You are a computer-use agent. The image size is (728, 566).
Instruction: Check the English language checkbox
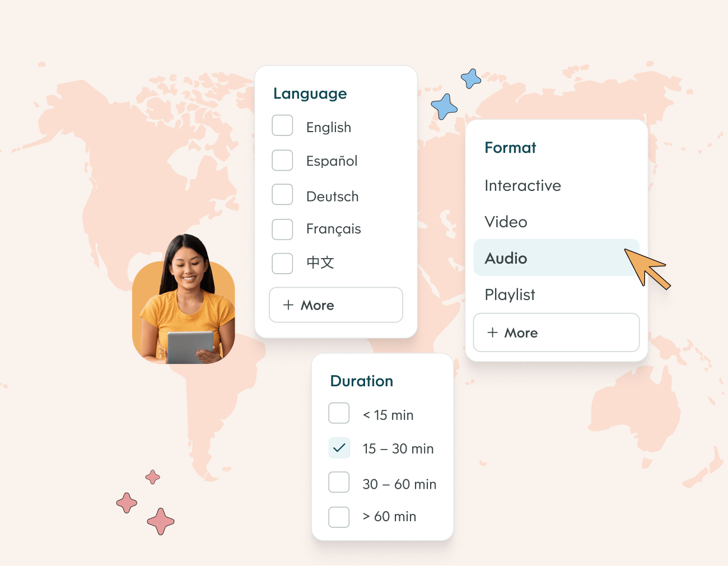pyautogui.click(x=282, y=126)
